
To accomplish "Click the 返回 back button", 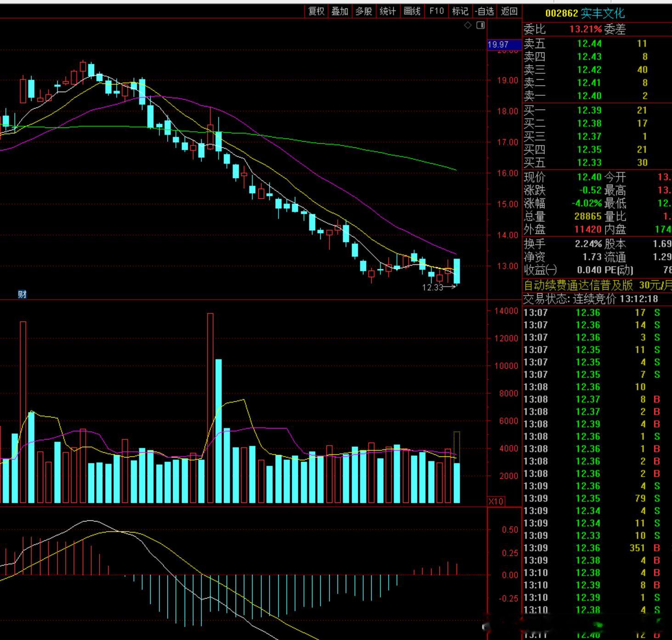I will (509, 11).
